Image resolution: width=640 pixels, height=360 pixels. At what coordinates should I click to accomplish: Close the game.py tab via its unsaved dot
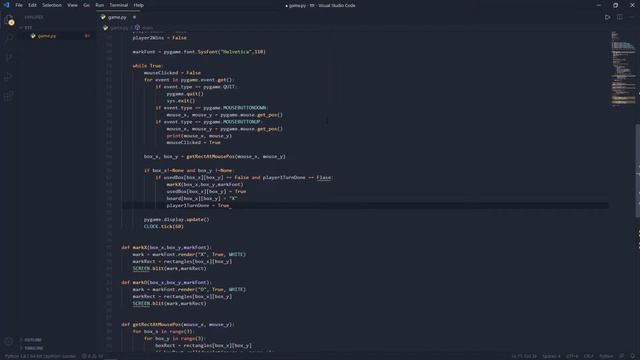[x=134, y=17]
